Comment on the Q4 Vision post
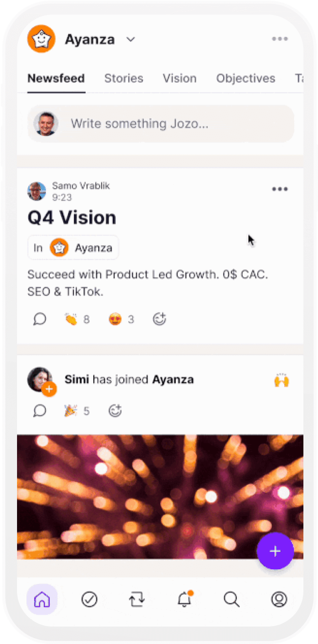This screenshot has height=644, width=318. click(39, 319)
